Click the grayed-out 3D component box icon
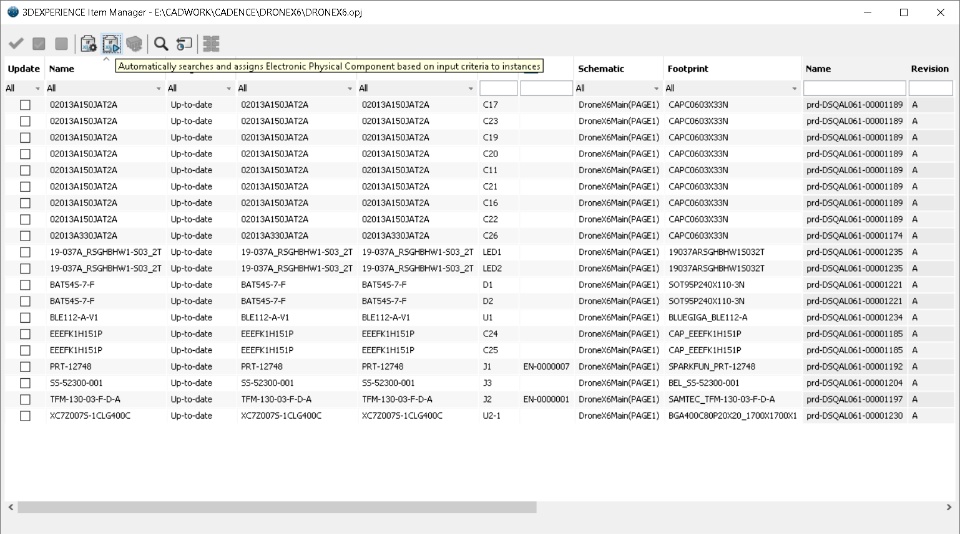Image resolution: width=960 pixels, height=534 pixels. pos(134,43)
